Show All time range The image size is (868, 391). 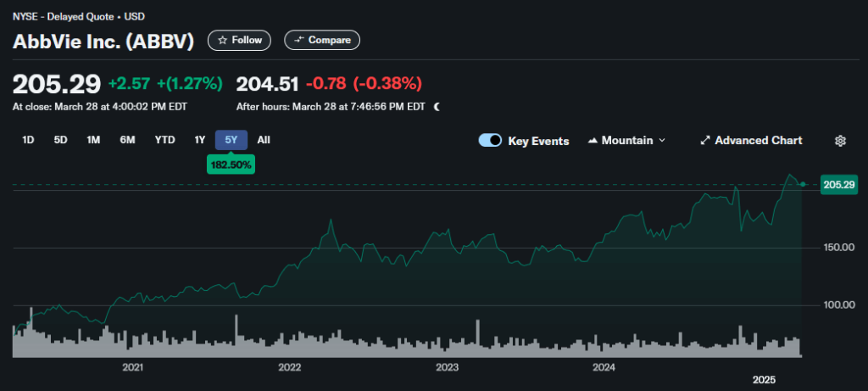(264, 140)
